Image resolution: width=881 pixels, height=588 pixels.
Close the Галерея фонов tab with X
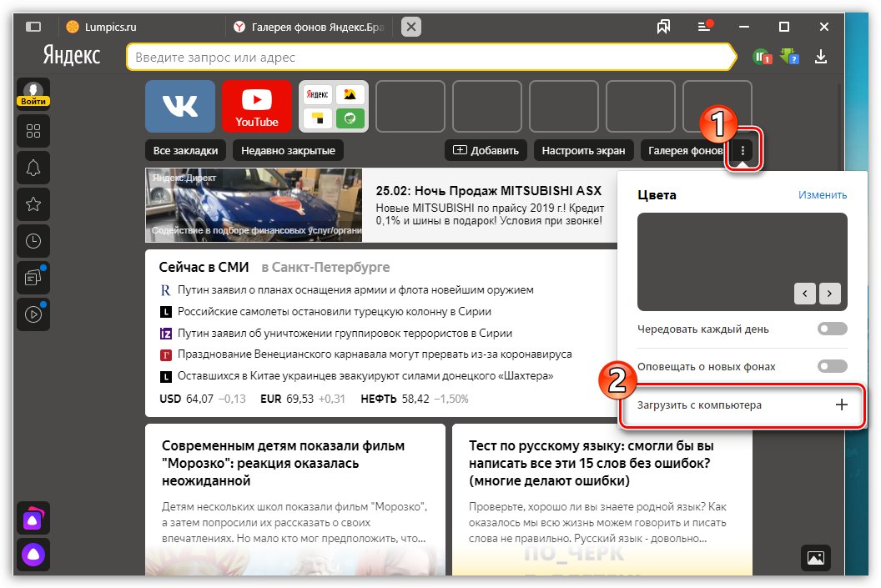411,27
